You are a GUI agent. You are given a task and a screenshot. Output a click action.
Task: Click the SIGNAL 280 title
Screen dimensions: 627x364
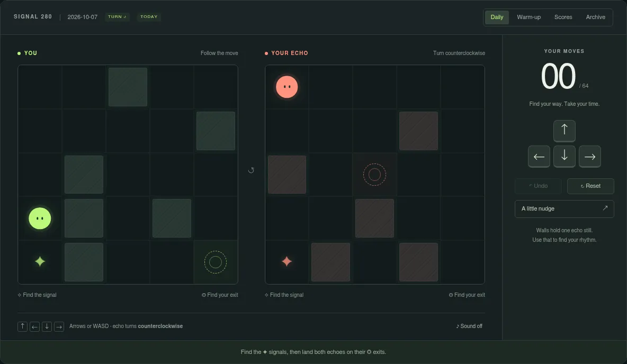[x=33, y=17]
